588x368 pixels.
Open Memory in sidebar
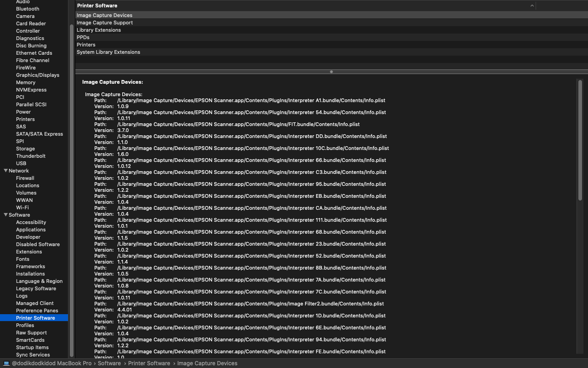click(x=26, y=82)
